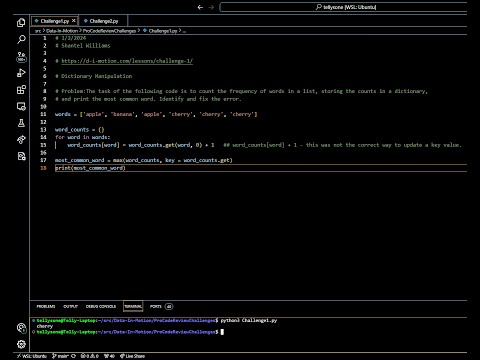Screen dimensions: 480x360
Task: Open the Testing flask view
Action: 21,123
